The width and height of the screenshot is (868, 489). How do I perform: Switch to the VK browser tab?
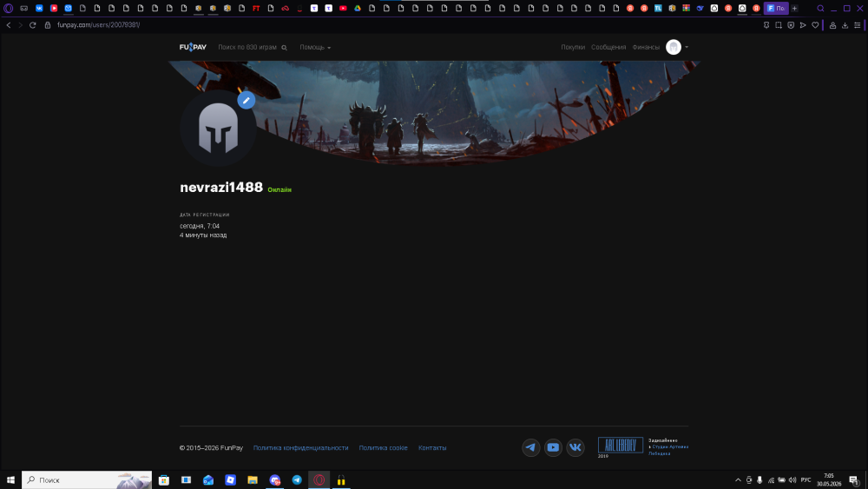point(39,9)
